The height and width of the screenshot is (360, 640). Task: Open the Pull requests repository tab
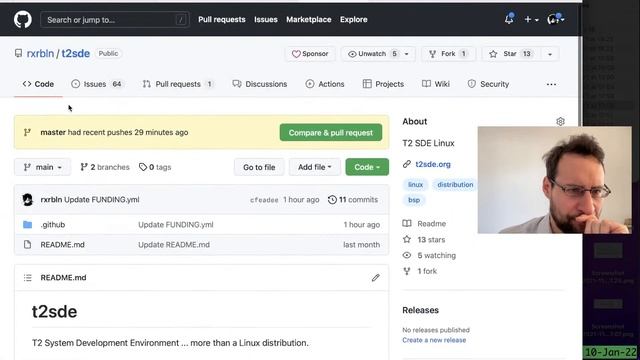[x=178, y=84]
